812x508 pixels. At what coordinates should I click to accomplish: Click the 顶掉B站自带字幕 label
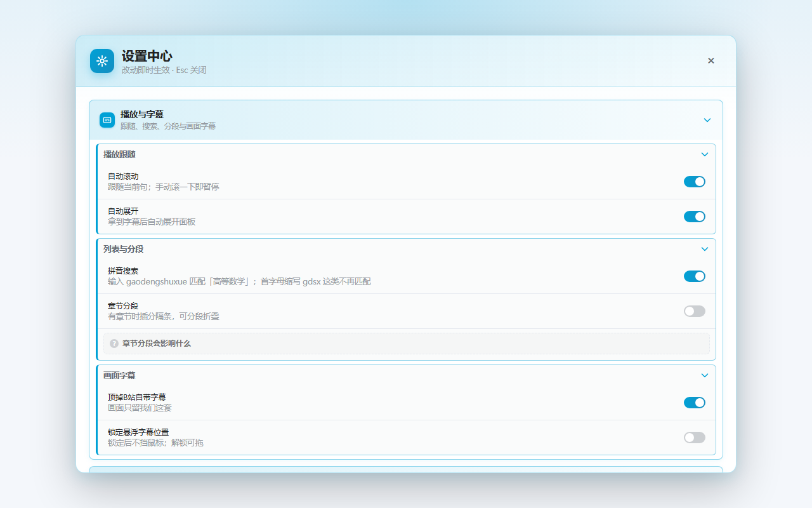point(137,398)
